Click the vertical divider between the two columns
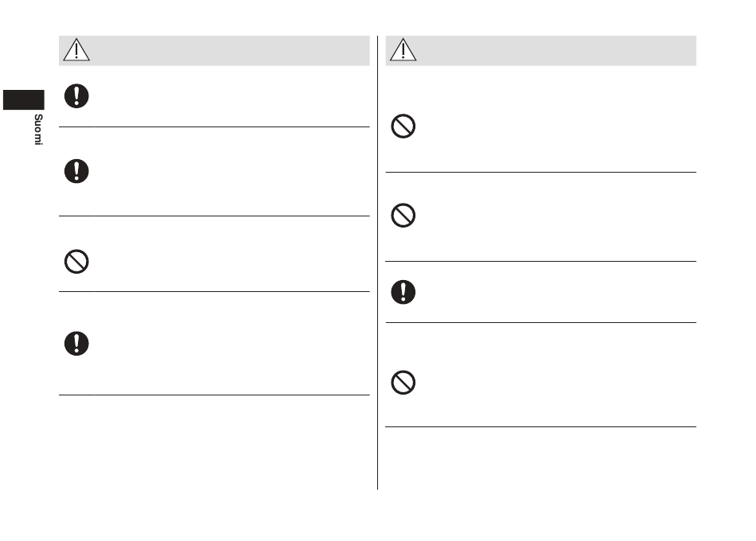The width and height of the screenshot is (756, 541). 377,263
